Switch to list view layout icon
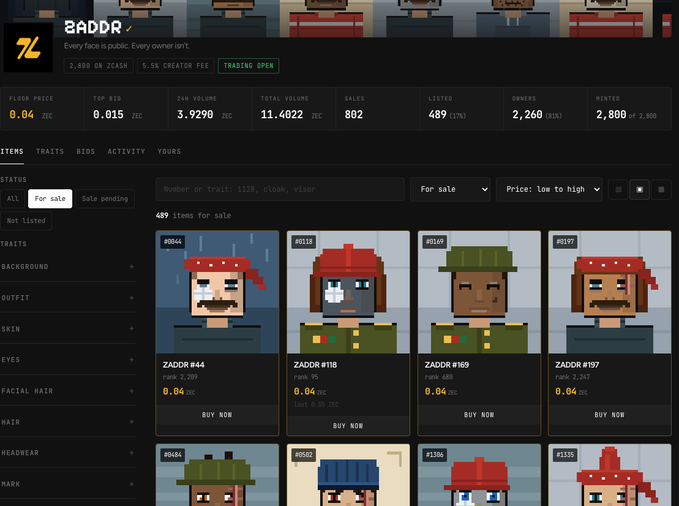 tap(618, 189)
